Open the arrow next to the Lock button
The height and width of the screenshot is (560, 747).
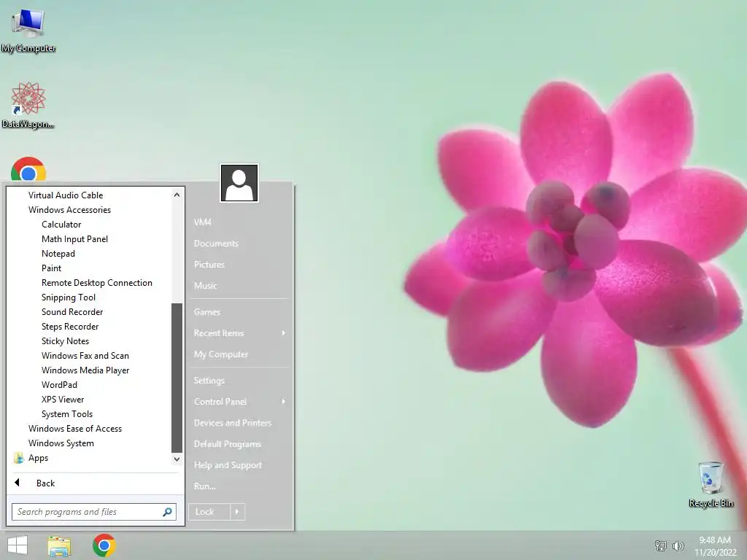click(x=237, y=512)
